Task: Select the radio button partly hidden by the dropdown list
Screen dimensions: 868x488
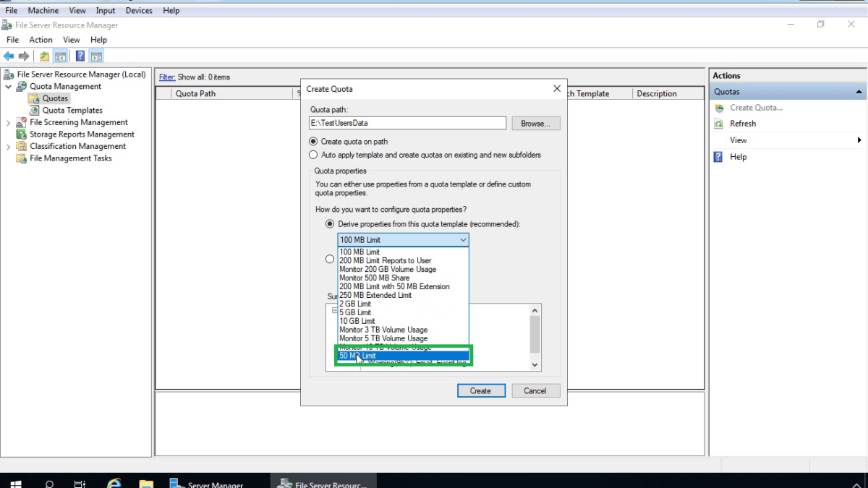Action: 330,259
